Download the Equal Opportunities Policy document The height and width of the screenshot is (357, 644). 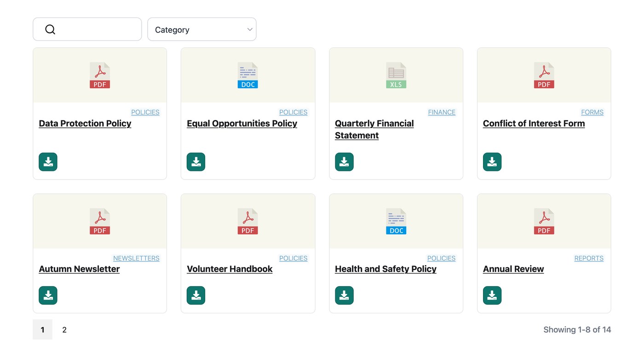point(196,162)
